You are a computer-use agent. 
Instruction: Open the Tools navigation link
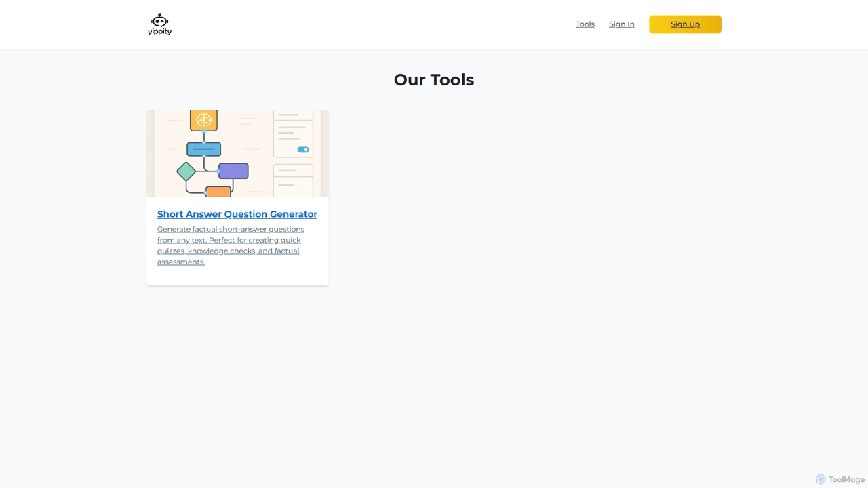point(585,24)
